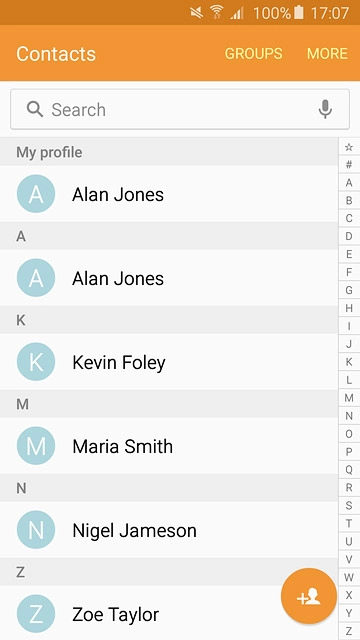
Task: Focus the Search contacts field
Action: (x=180, y=109)
